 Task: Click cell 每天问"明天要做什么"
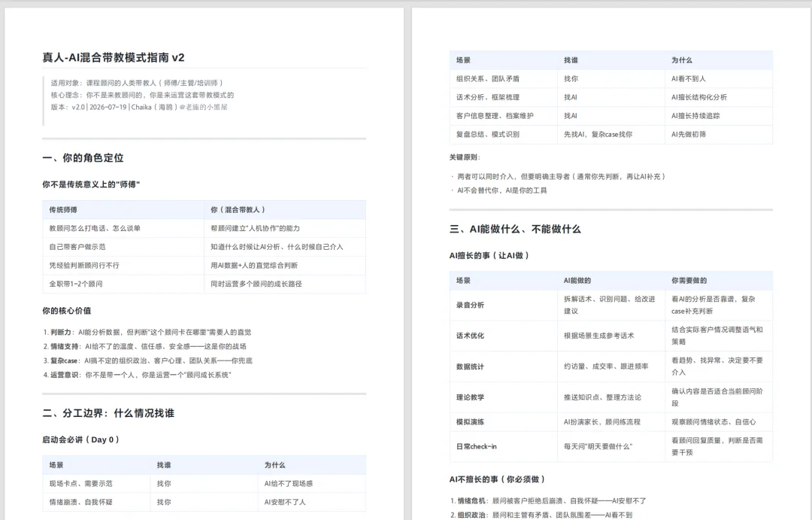click(x=598, y=446)
